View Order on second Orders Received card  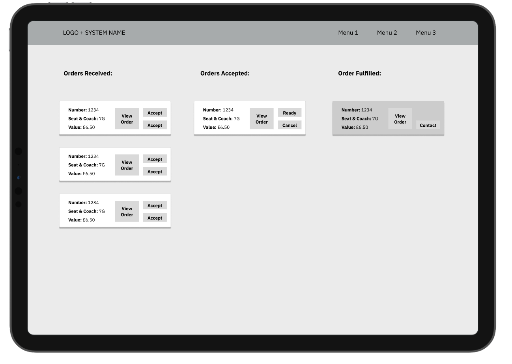127,165
